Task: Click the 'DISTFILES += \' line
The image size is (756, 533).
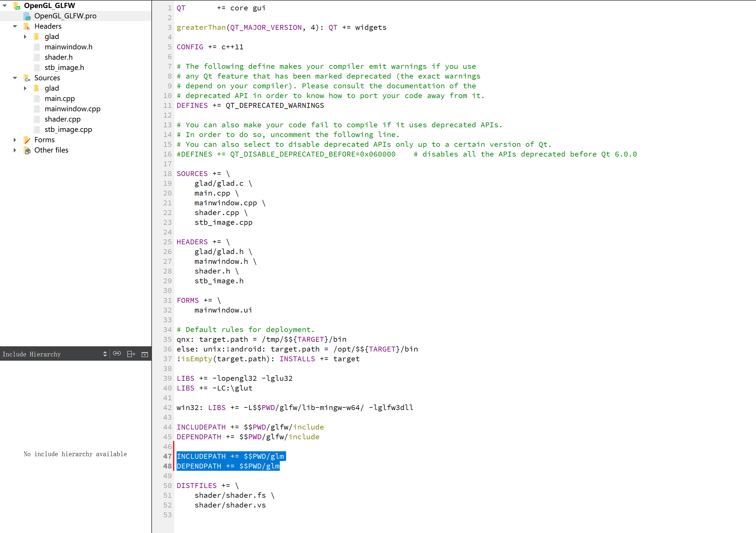Action: pos(208,486)
